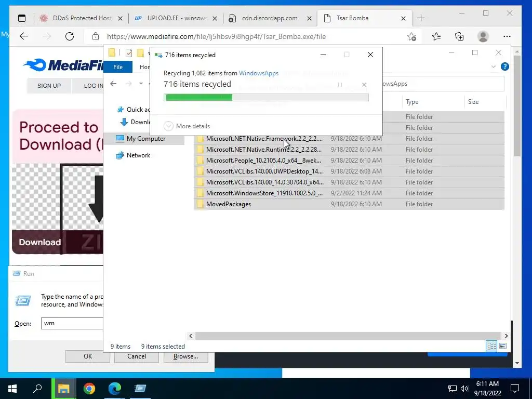The width and height of the screenshot is (532, 399).
Task: Open Edge profile avatar
Action: click(483, 36)
